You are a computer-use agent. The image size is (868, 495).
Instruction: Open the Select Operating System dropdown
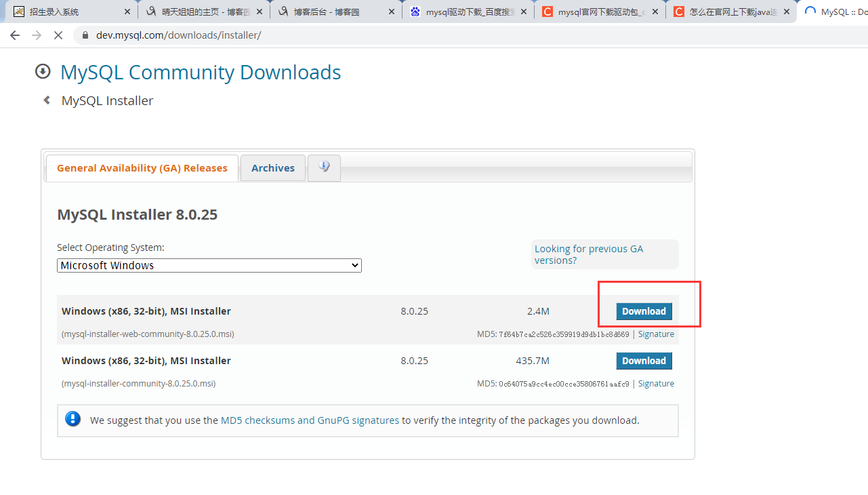209,265
